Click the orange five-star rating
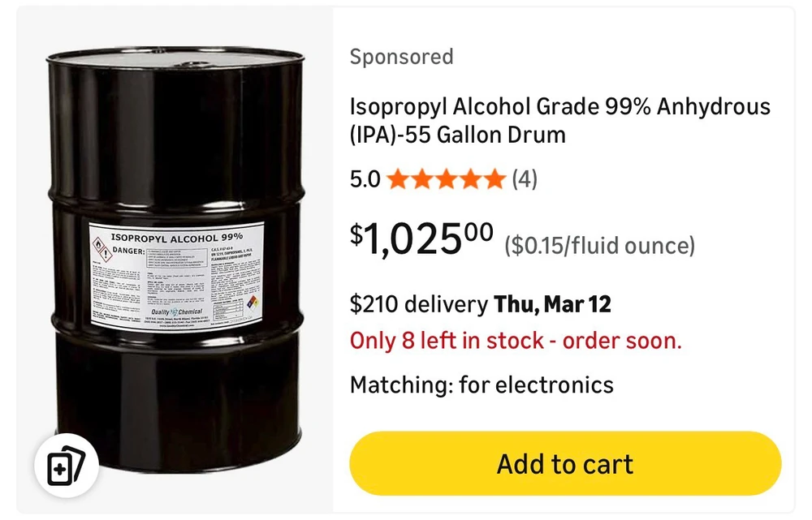 coord(446,178)
